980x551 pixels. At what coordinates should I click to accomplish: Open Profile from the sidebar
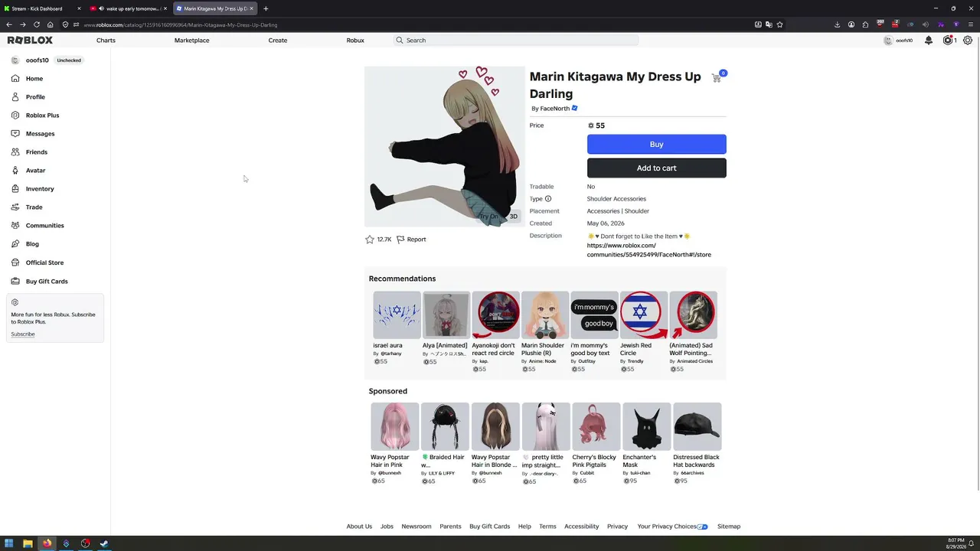[35, 97]
